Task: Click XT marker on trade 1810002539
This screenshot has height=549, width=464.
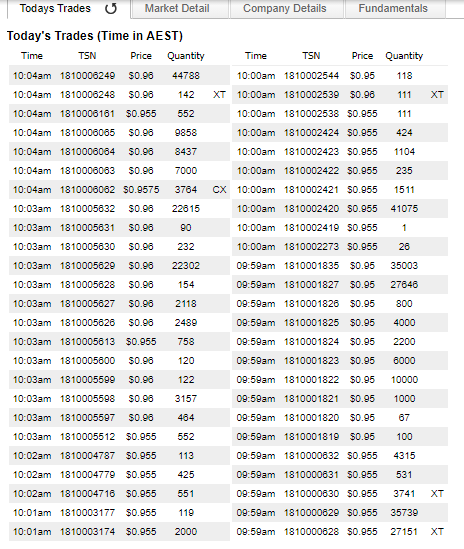Action: pos(437,95)
